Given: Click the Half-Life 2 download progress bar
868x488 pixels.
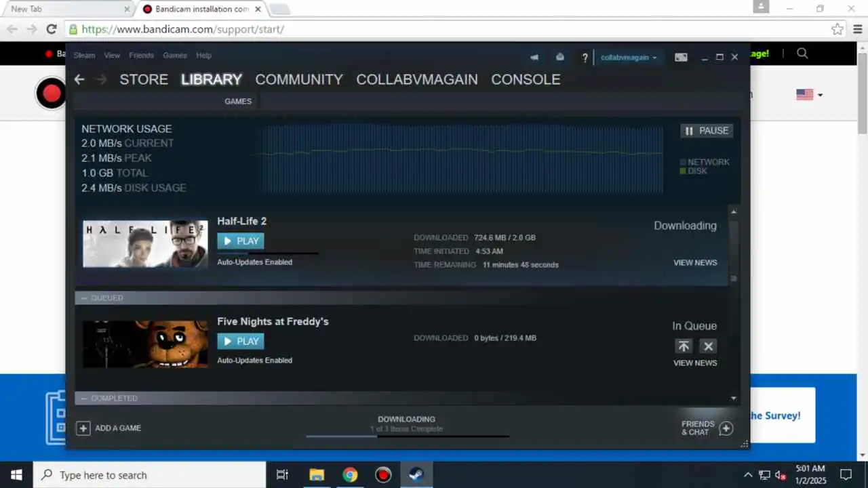Looking at the screenshot, I should point(268,253).
